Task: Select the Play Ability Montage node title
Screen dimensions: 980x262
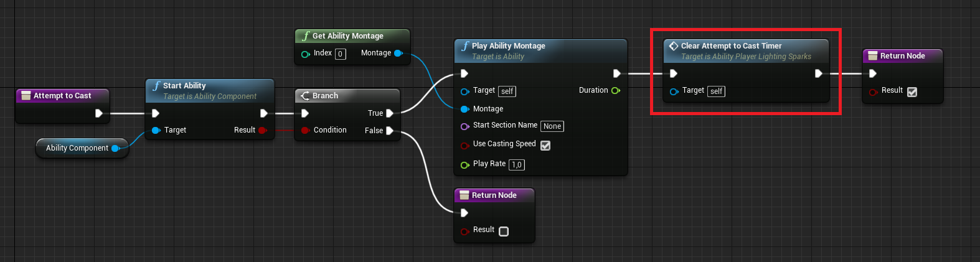Action: 508,46
